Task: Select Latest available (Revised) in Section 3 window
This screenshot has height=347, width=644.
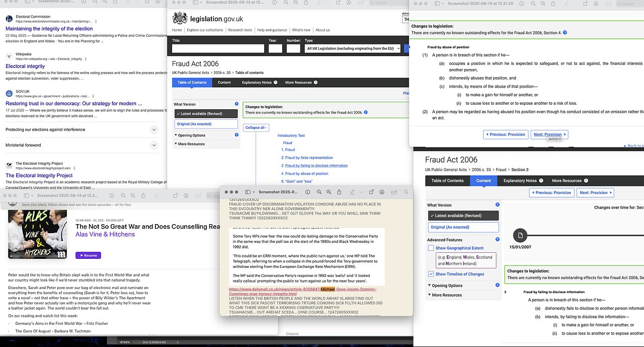Action: pos(463,216)
